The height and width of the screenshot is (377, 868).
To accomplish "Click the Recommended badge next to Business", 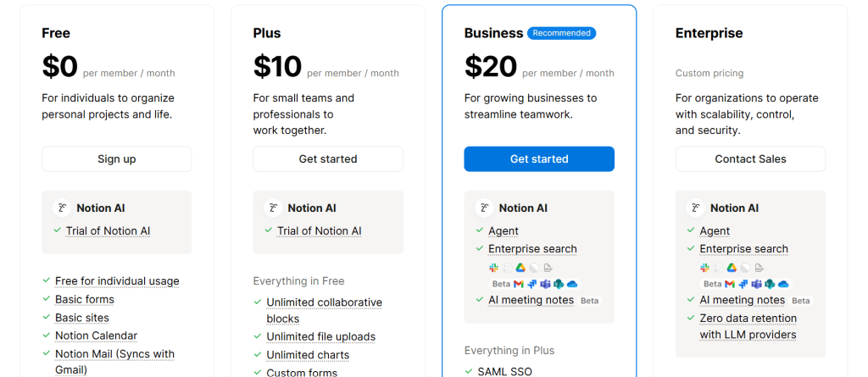I will point(561,33).
